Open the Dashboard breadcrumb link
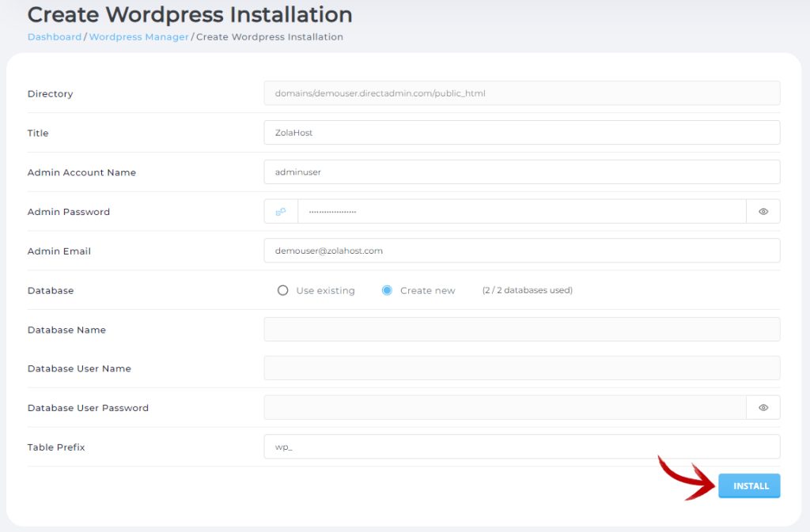This screenshot has width=810, height=532. coord(54,36)
